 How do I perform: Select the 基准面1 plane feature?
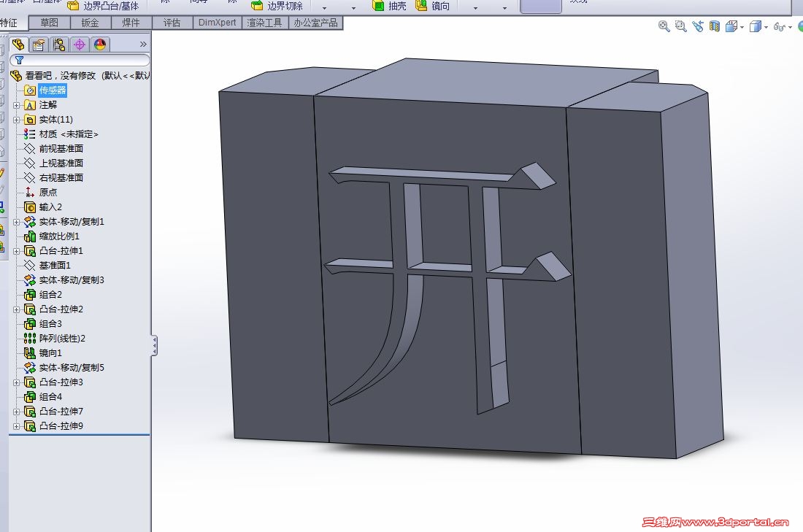pos(47,265)
